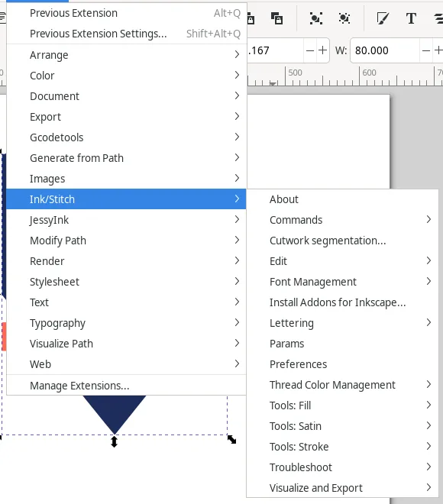443x504 pixels.
Task: Increase the .167 field value with plus
Action: click(x=322, y=50)
